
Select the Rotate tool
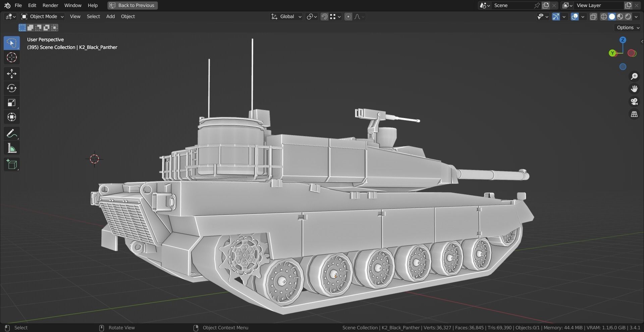[11, 88]
